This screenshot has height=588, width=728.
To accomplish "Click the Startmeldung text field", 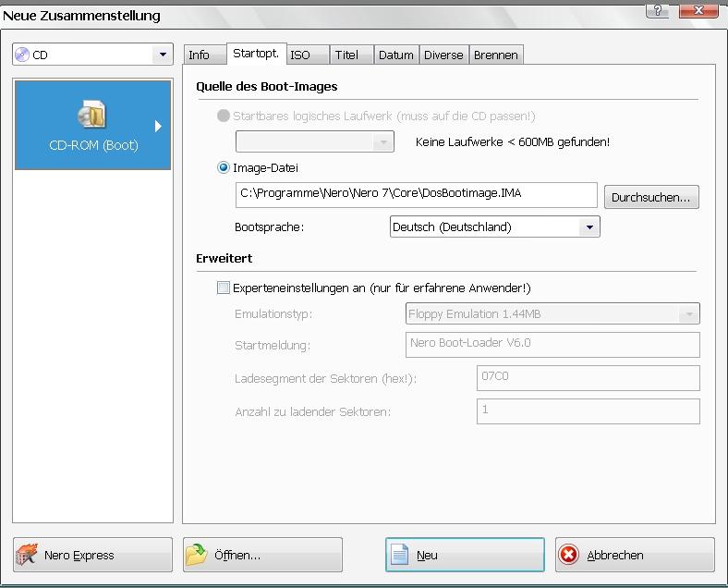I will click(552, 345).
